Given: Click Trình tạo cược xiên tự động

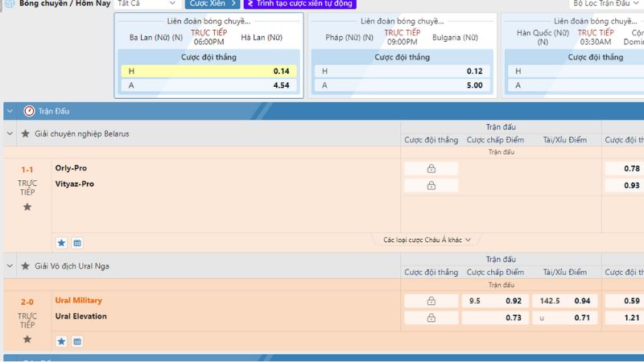Looking at the screenshot, I should pos(299,4).
